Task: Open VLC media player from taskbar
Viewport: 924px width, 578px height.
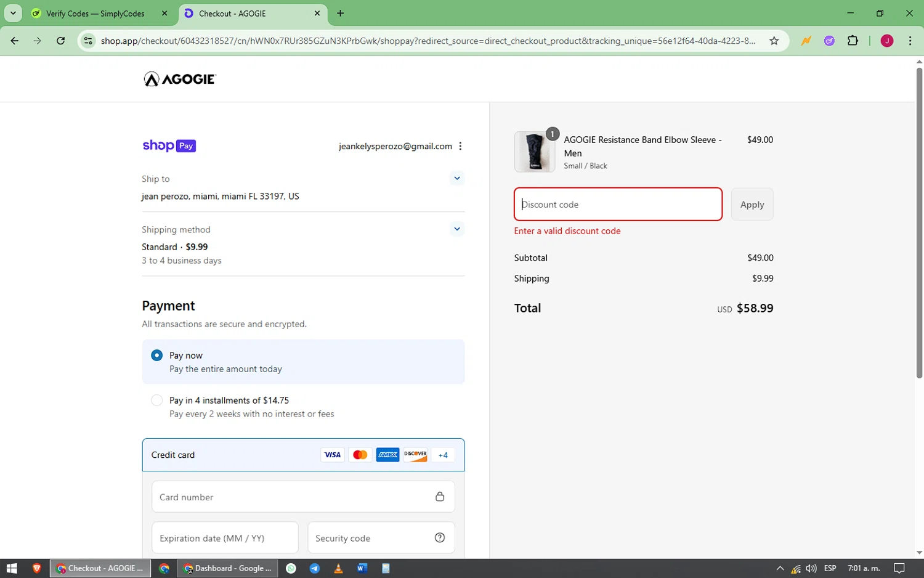Action: point(338,568)
